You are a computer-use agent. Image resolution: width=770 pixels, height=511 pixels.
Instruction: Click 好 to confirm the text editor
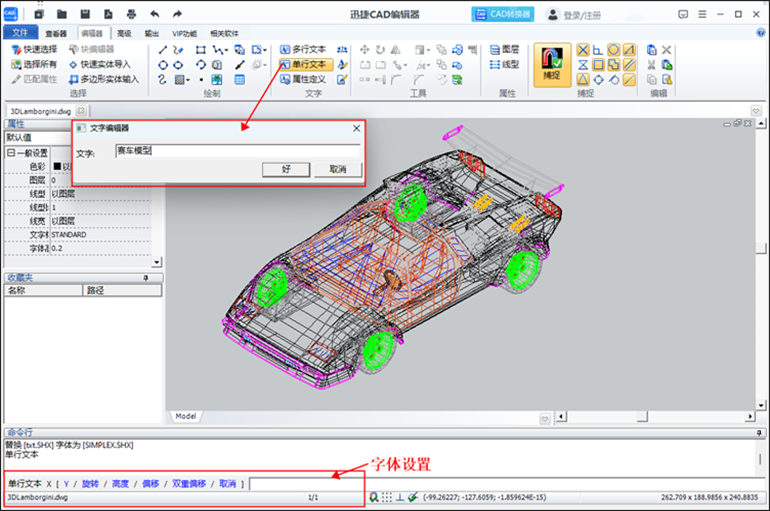click(286, 169)
